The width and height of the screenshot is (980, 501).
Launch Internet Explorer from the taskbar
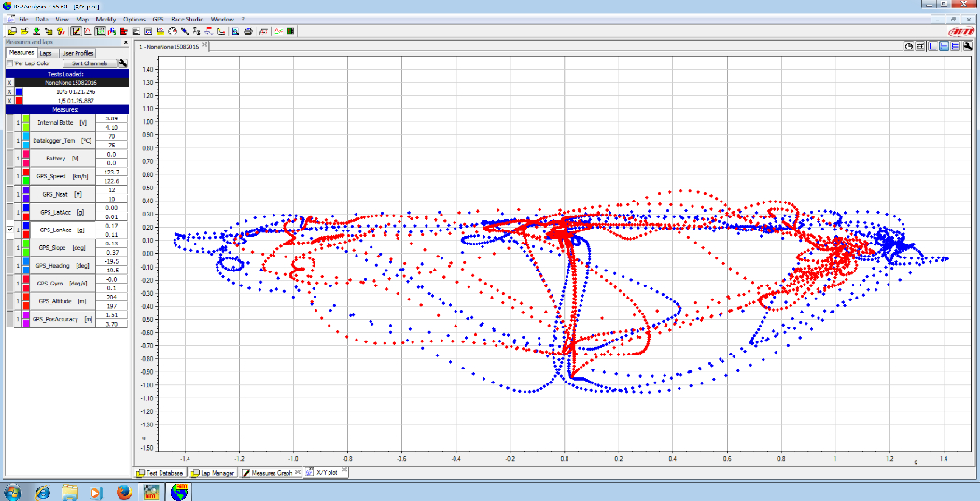43,492
